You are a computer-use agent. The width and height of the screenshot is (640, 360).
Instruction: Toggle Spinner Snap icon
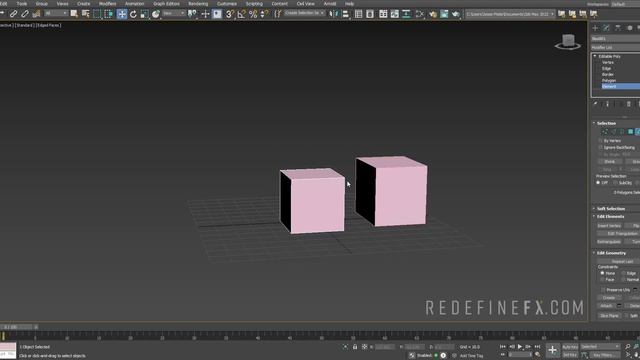pyautogui.click(x=264, y=14)
